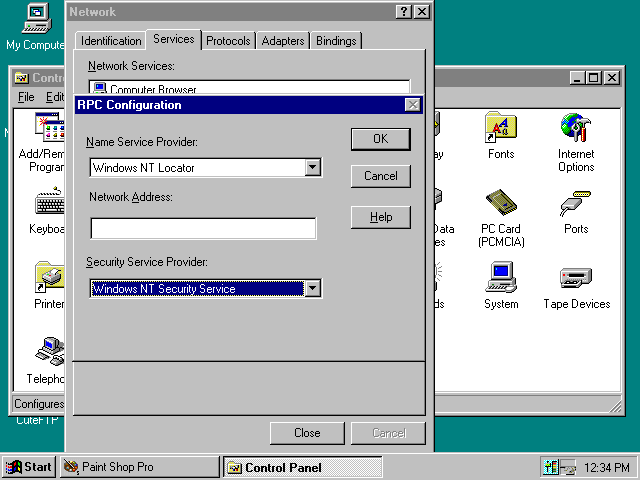The width and height of the screenshot is (640, 480).
Task: Switch to the Identification tab
Action: tap(111, 41)
